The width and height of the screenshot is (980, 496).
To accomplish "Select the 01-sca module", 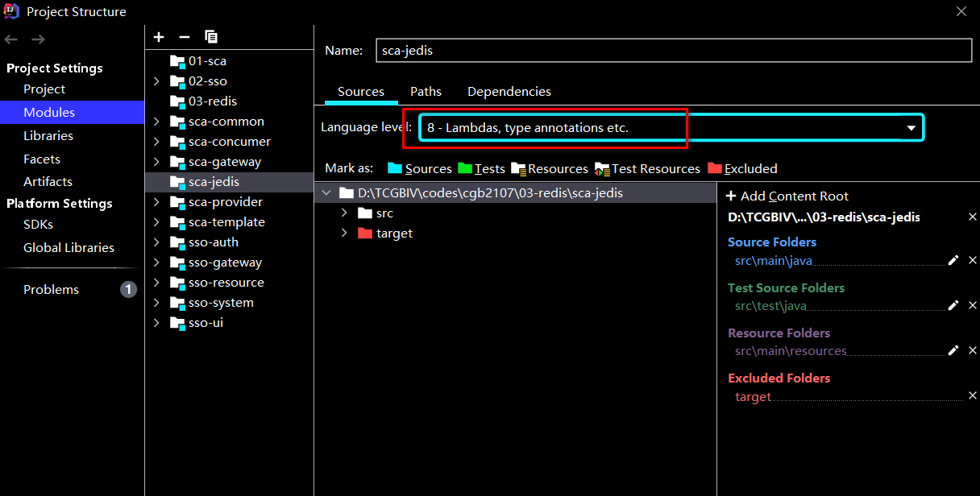I will click(207, 61).
